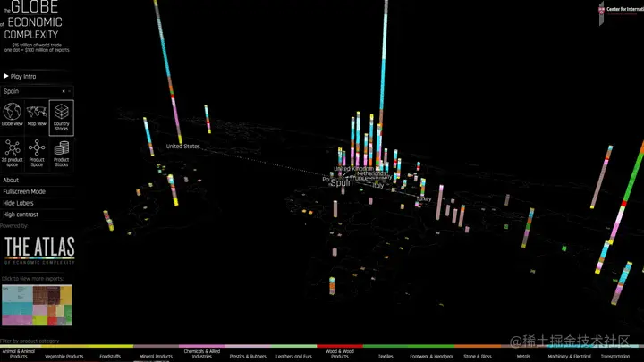
Task: Filter by Textiles category
Action: tap(386, 357)
